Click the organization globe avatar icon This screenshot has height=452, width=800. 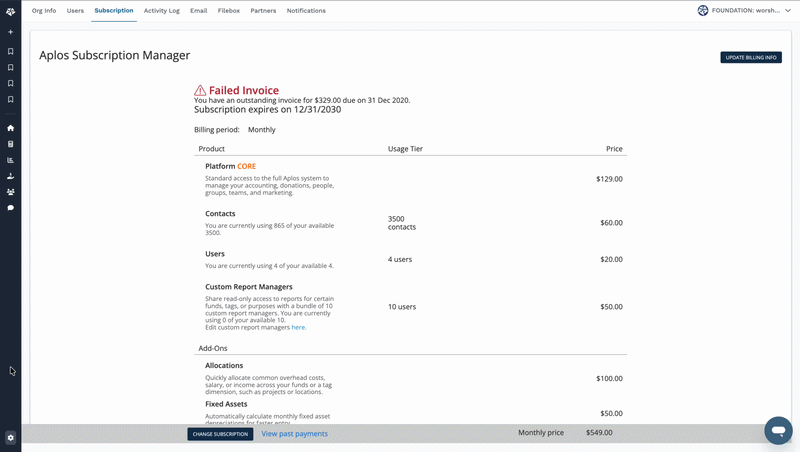pos(703,10)
